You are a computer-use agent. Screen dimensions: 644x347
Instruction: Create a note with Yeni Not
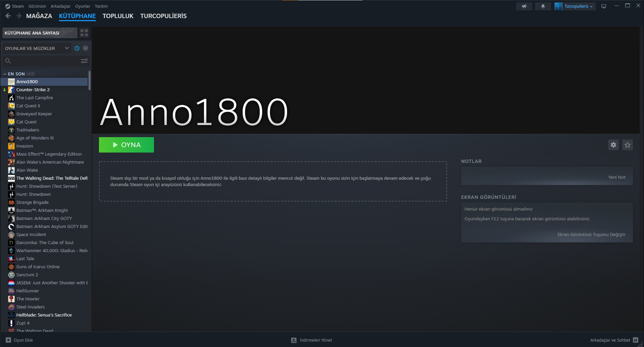[x=617, y=177]
